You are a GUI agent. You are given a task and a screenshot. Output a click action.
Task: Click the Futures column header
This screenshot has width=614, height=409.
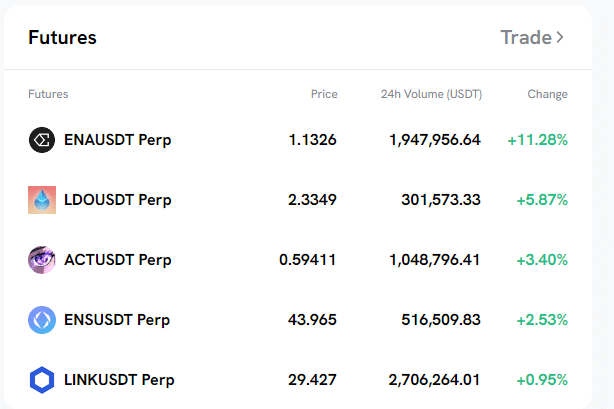click(x=48, y=94)
